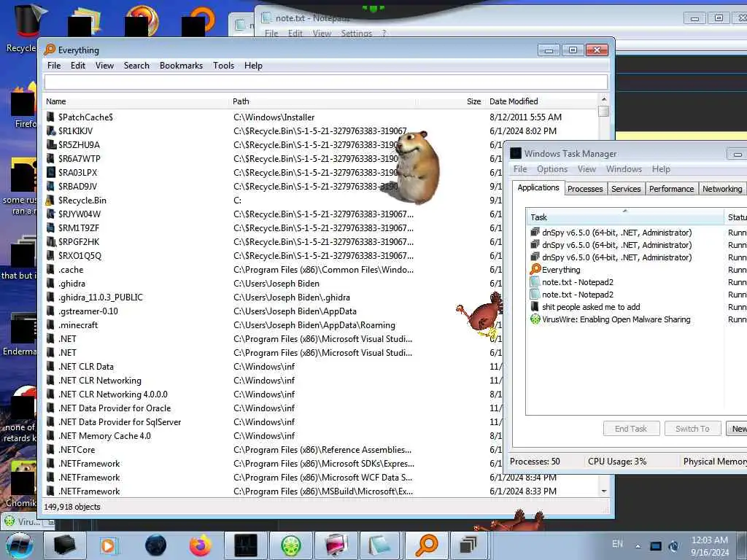
Task: Click the VirusWire icon in the Task Manager list
Action: (x=535, y=319)
